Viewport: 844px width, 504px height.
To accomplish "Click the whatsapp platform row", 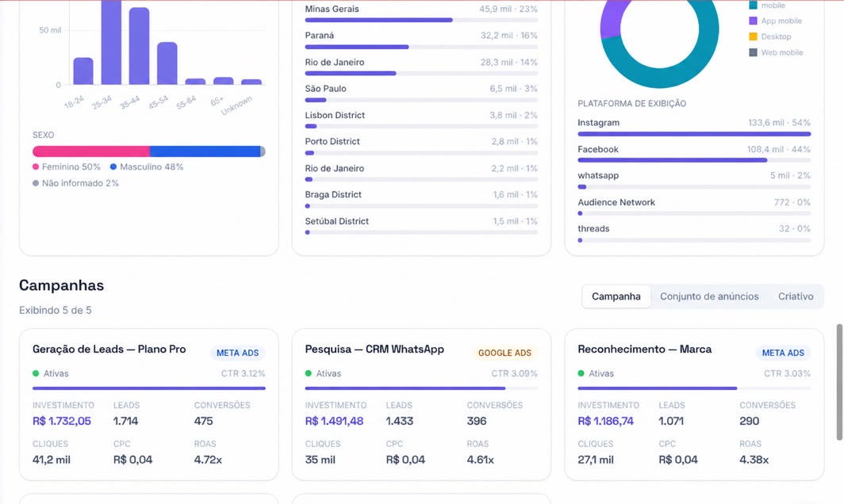I will click(694, 180).
